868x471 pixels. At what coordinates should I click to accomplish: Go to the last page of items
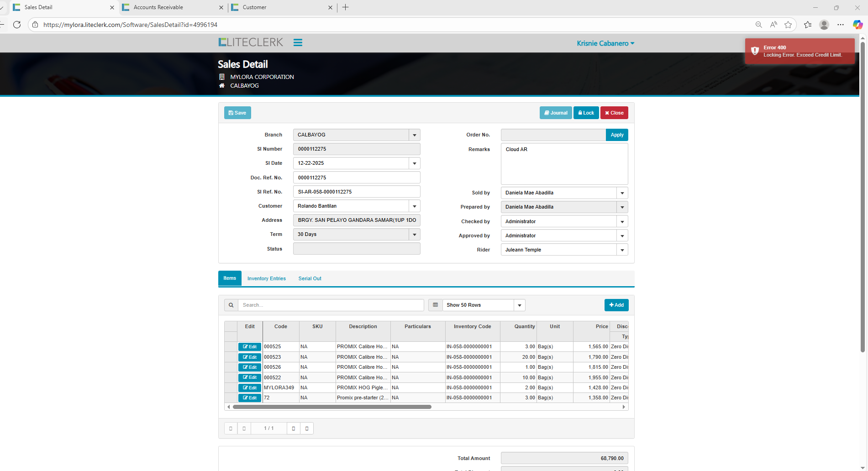click(x=307, y=428)
